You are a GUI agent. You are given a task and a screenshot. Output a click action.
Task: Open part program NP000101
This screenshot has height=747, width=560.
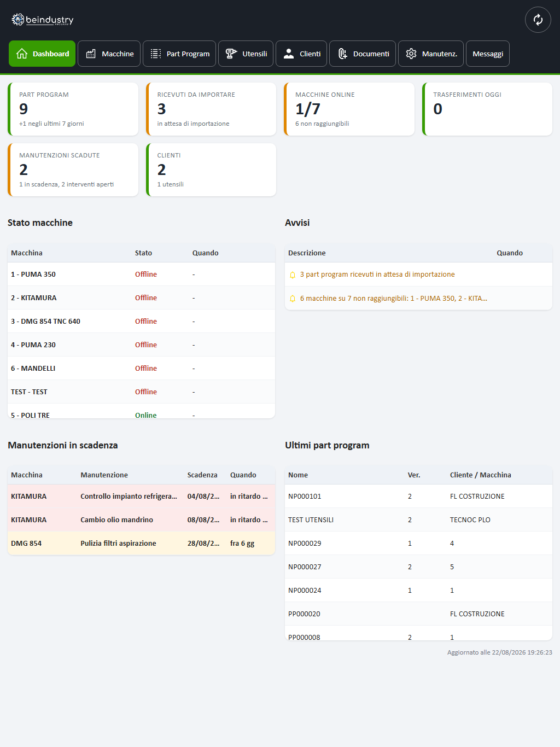[x=418, y=497]
